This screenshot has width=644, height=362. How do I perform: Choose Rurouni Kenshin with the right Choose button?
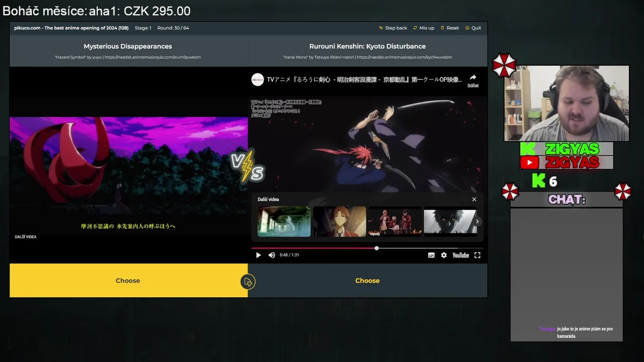point(367,281)
